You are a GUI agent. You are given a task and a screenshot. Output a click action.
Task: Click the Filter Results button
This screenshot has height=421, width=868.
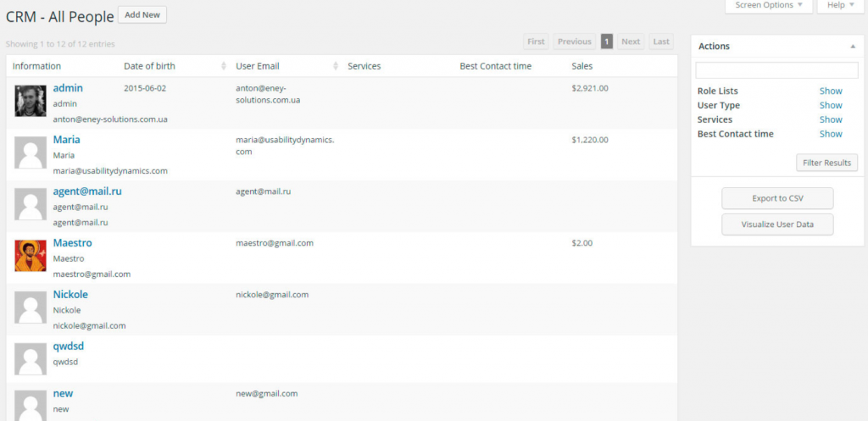coord(826,163)
